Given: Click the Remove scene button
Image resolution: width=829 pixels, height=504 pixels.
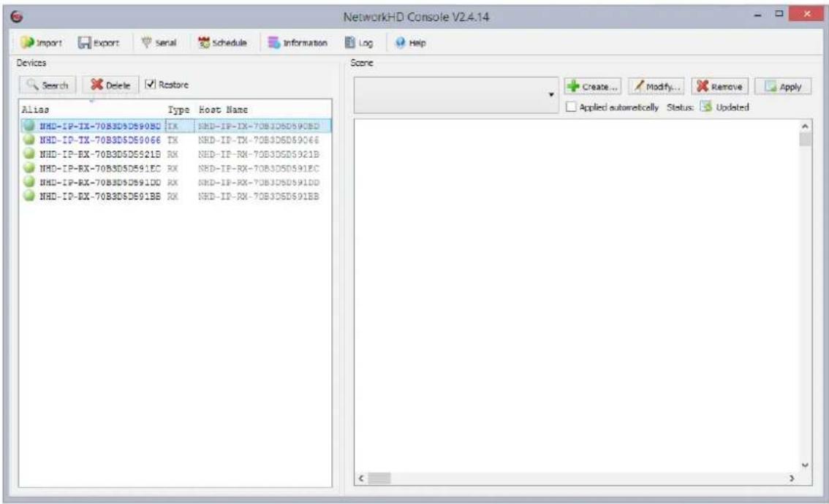Looking at the screenshot, I should tap(719, 87).
